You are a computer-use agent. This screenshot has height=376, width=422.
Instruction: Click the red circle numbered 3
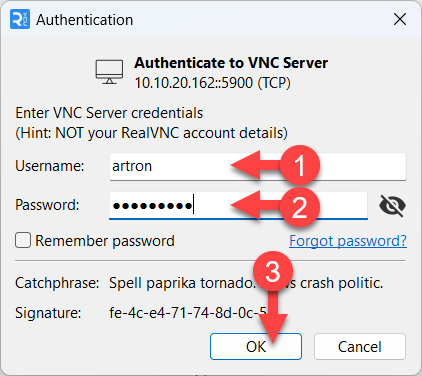coord(273,271)
